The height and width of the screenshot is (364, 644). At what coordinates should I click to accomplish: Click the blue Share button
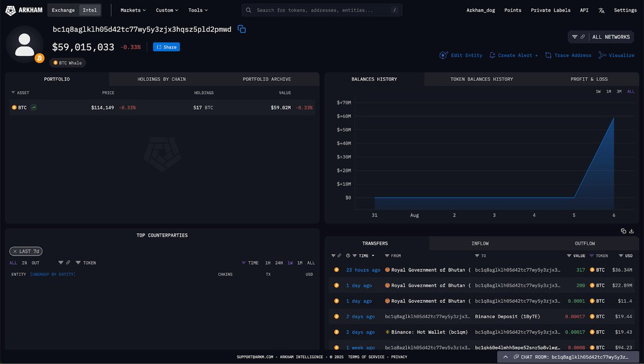(166, 47)
